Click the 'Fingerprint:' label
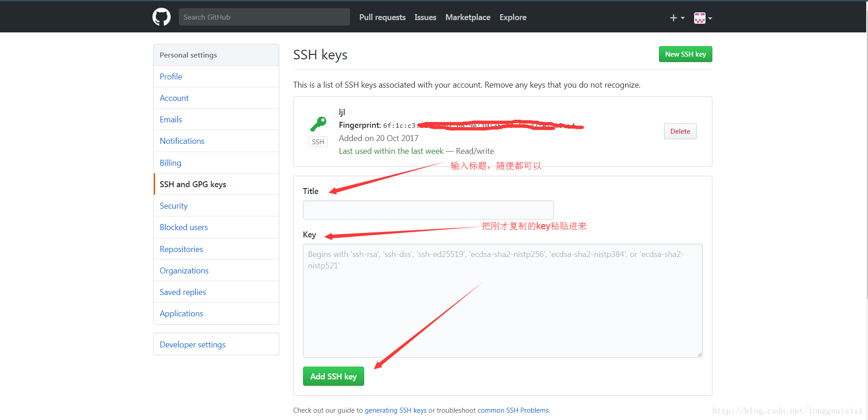Viewport: 868px width, 420px height. (360, 125)
